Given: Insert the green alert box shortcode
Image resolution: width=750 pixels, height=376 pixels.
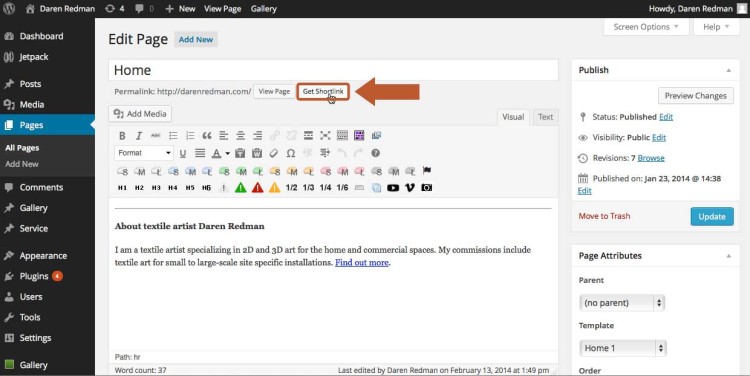Looking at the screenshot, I should pyautogui.click(x=241, y=188).
